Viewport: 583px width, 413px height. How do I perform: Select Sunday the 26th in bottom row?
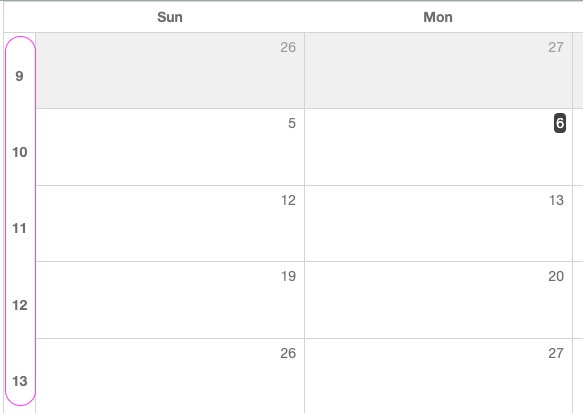tap(170, 376)
